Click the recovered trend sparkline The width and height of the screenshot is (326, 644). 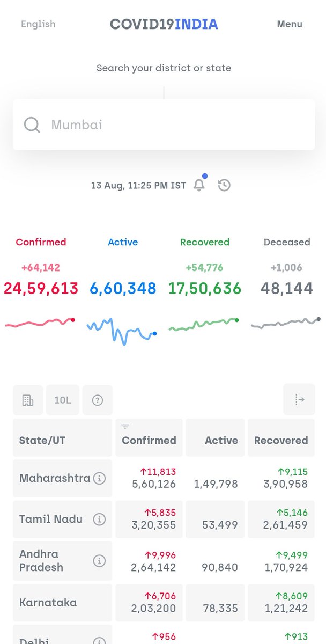coord(204,324)
